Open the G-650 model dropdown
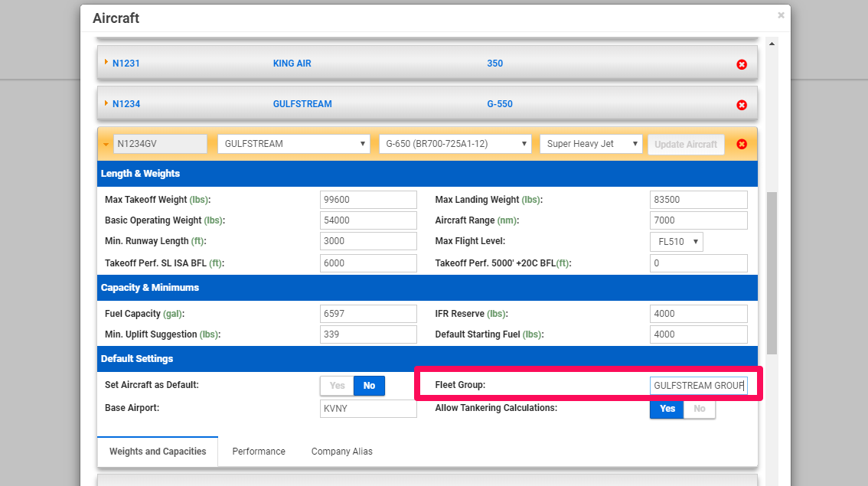Viewport: 868px width, 486px height. point(455,144)
